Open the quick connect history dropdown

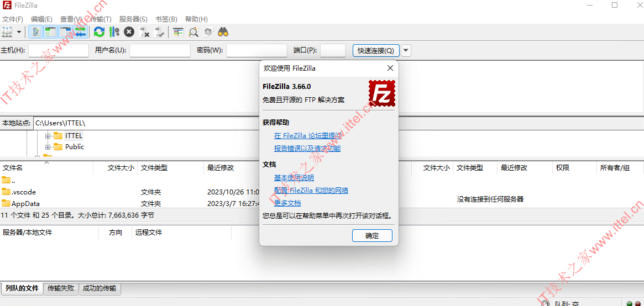pyautogui.click(x=406, y=50)
